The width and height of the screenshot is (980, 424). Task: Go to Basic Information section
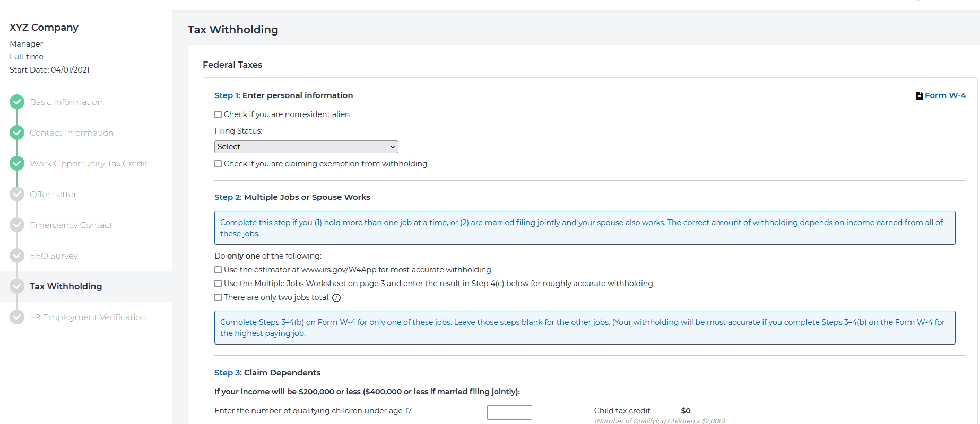tap(66, 102)
